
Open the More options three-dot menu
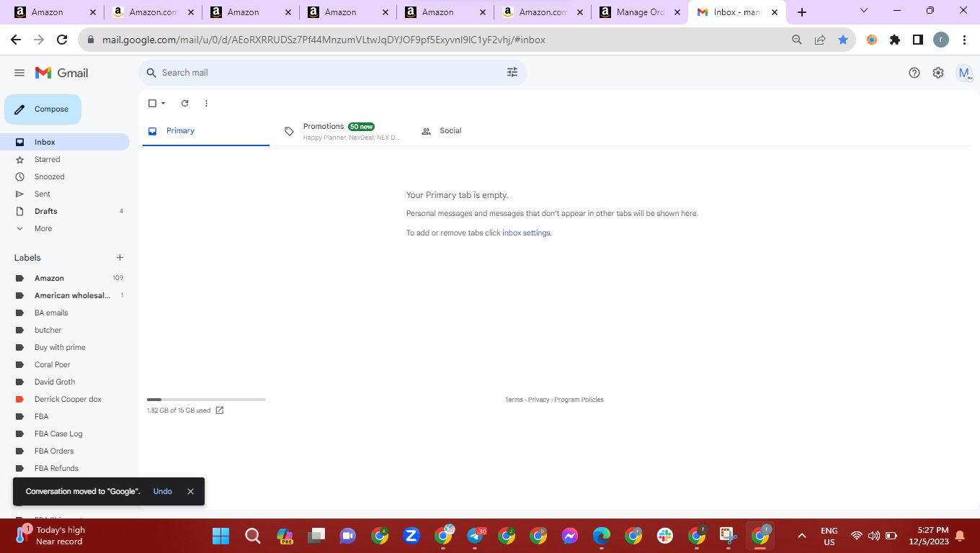tap(206, 104)
